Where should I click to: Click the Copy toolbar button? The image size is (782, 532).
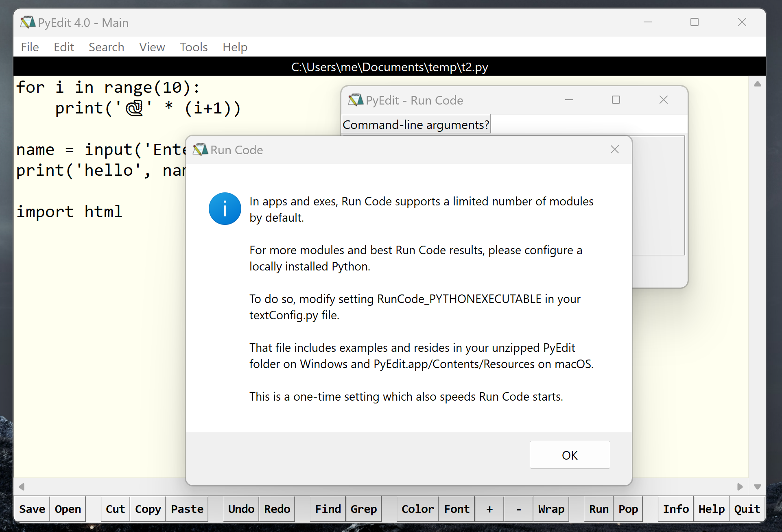click(x=148, y=509)
